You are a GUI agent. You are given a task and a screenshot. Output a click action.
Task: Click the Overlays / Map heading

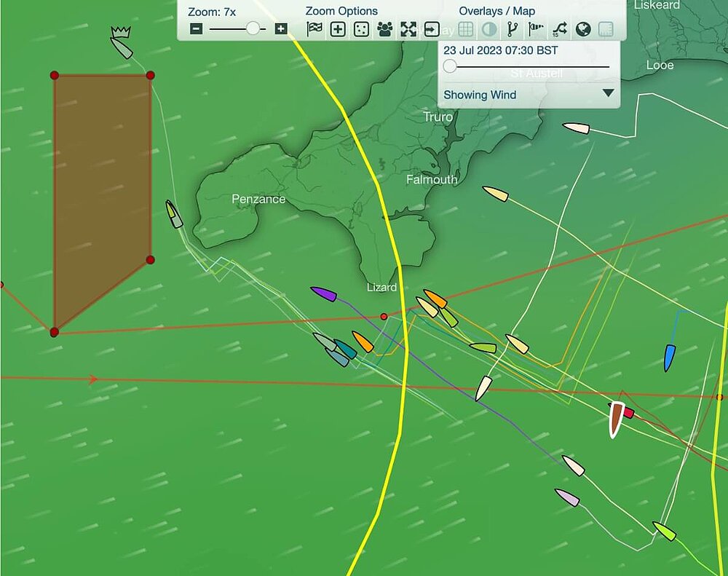496,11
